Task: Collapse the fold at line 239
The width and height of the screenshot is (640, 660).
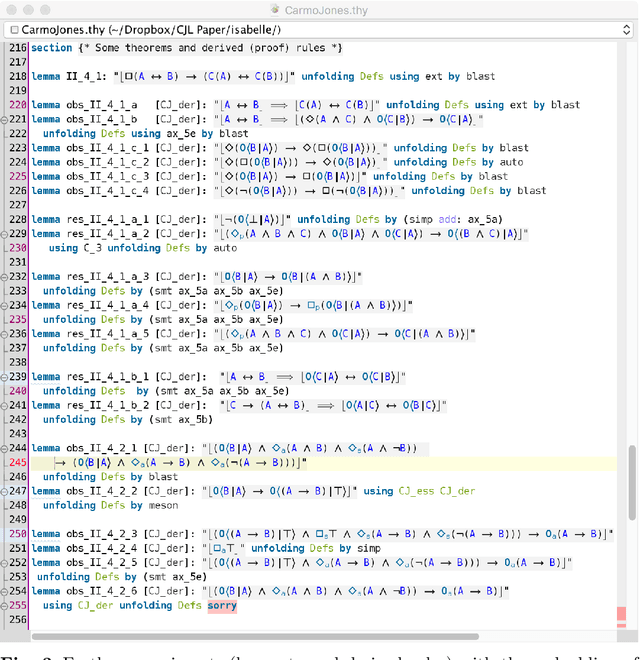Action: pyautogui.click(x=4, y=377)
